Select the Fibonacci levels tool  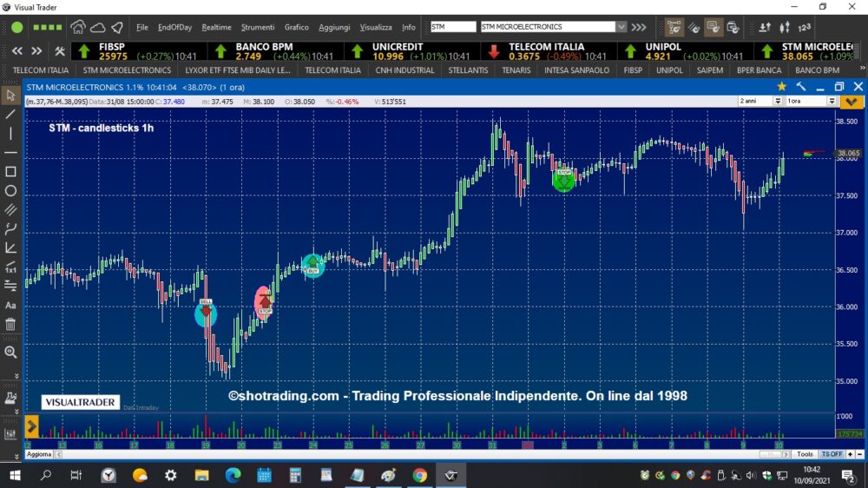[x=10, y=286]
